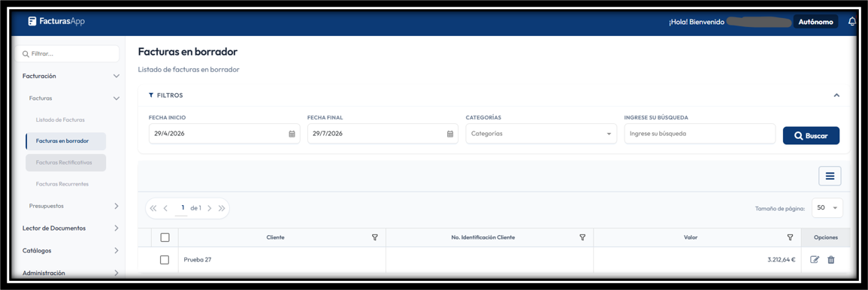Select Facturas en borrador menu item
868x290 pixels.
tap(66, 141)
